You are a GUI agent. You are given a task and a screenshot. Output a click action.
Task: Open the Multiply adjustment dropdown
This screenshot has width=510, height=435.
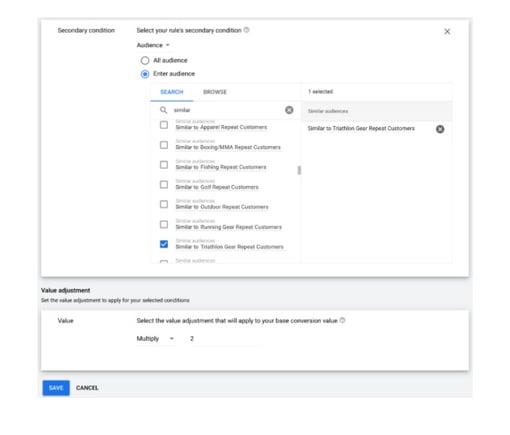[155, 339]
